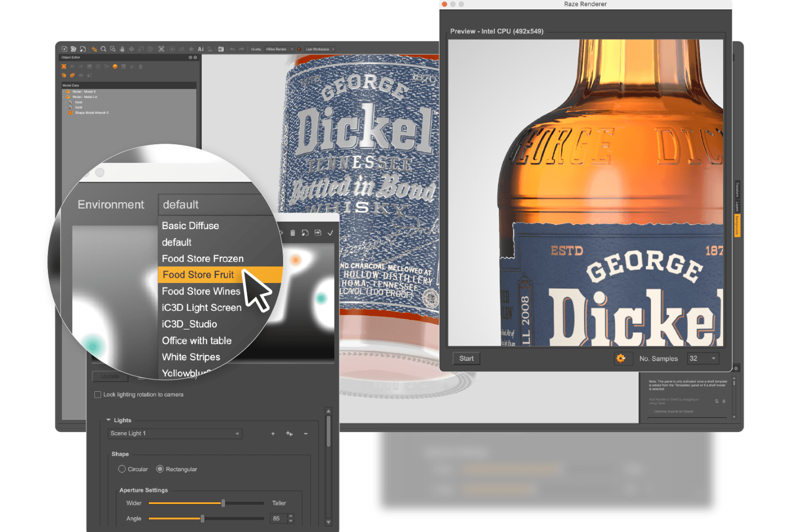Click the minus icon to remove scene light
Viewport: 799px width, 532px height.
coord(306,434)
